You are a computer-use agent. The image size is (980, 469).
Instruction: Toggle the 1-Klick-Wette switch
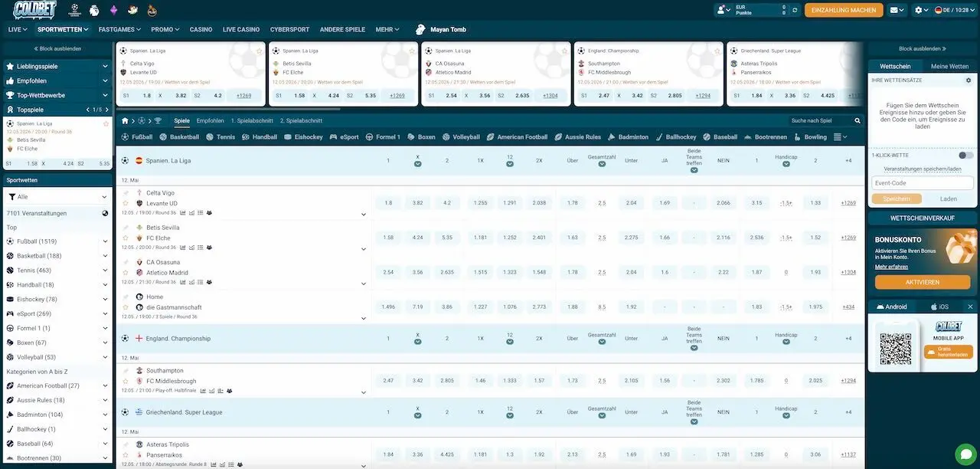pyautogui.click(x=966, y=155)
